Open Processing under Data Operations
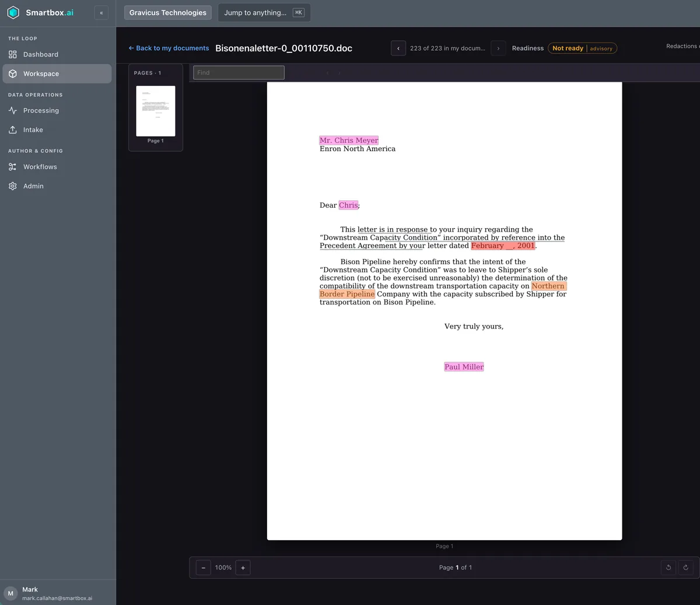Image resolution: width=700 pixels, height=605 pixels. point(57,110)
